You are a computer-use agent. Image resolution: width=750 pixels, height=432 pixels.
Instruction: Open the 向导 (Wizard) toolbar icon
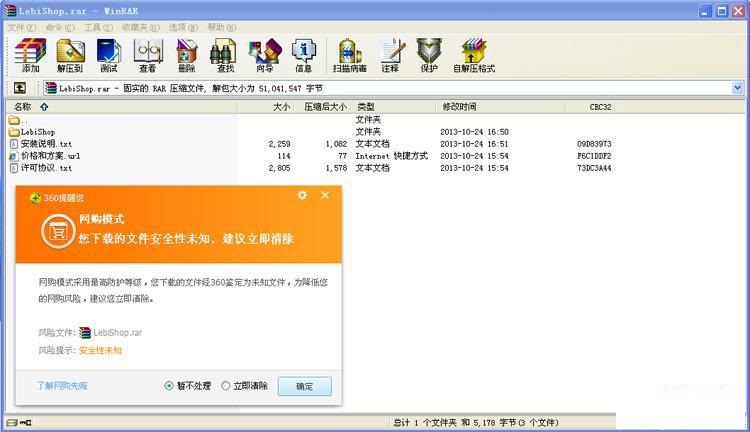tap(265, 55)
